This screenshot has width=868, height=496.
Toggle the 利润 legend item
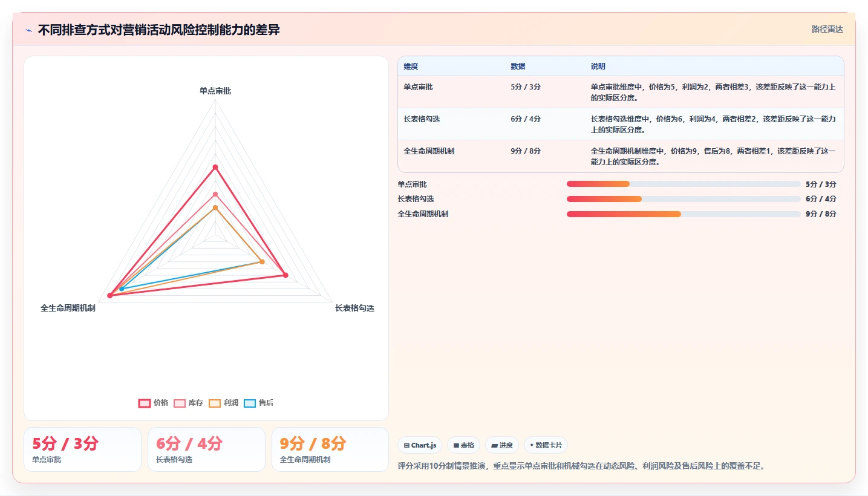point(223,403)
